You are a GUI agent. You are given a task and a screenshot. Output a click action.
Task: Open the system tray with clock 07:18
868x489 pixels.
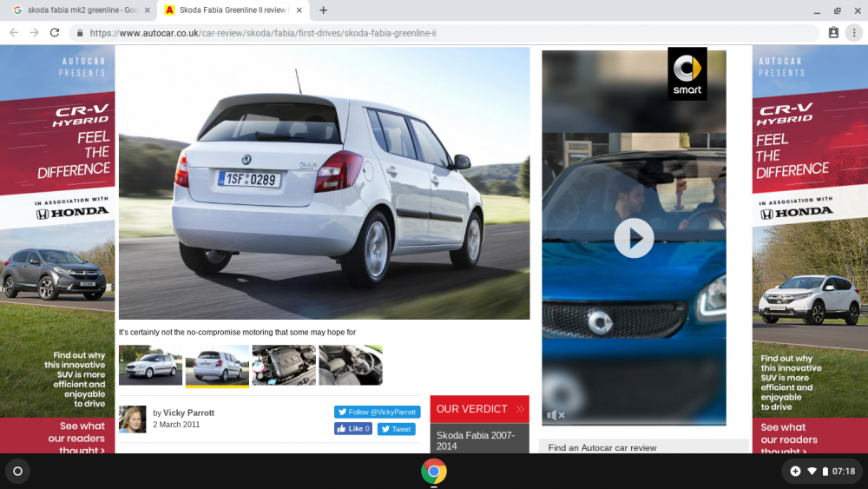pyautogui.click(x=823, y=472)
